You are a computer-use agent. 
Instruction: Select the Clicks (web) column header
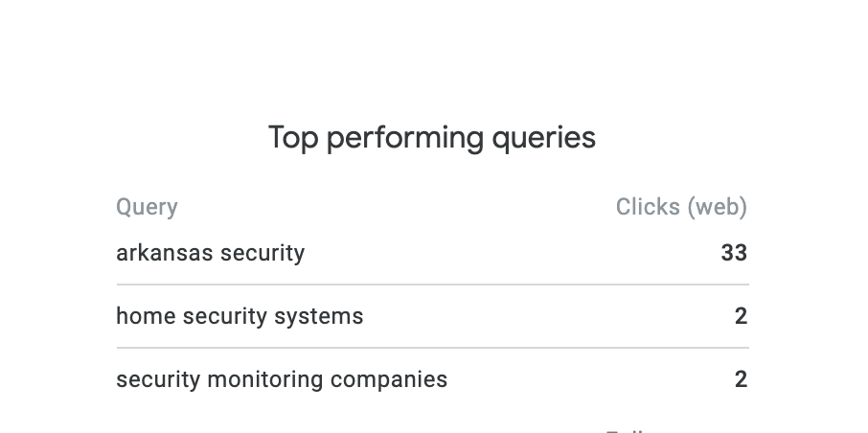(x=680, y=207)
